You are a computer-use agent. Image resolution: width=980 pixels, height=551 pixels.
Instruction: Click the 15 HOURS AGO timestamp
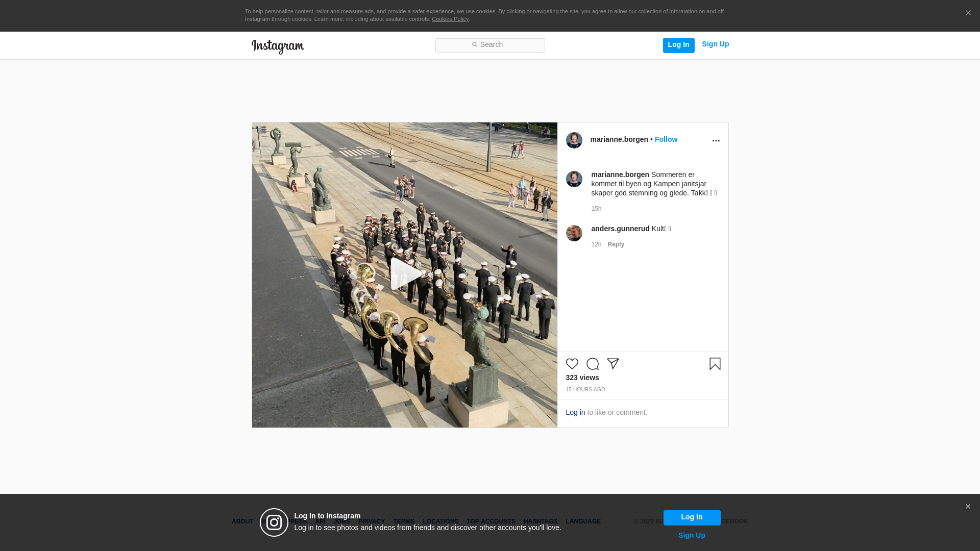coord(585,389)
